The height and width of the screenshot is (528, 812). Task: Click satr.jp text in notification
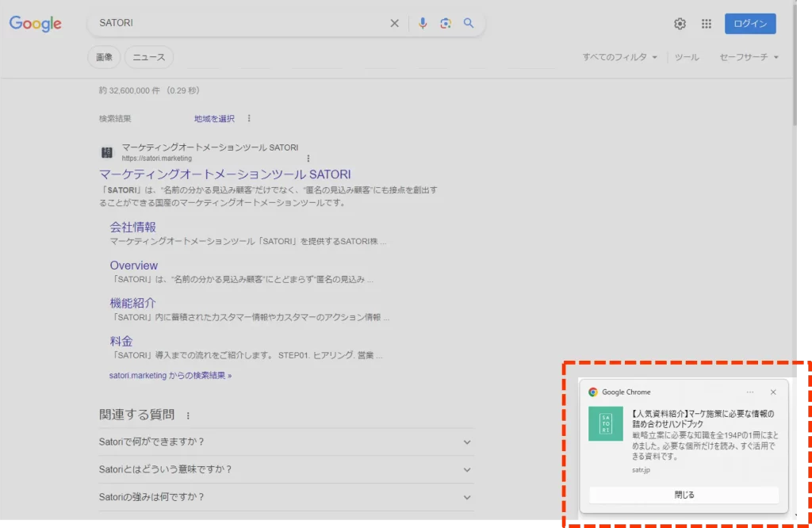pyautogui.click(x=641, y=470)
